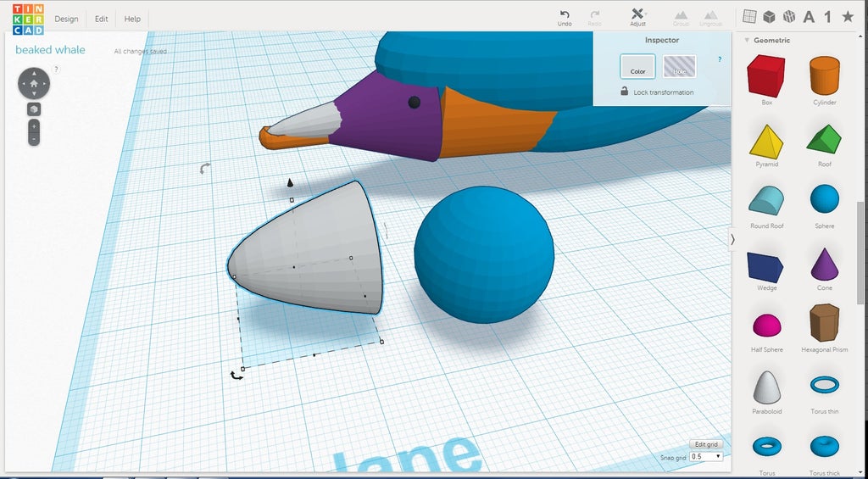Rotate view left with the left arrow

point(23,84)
